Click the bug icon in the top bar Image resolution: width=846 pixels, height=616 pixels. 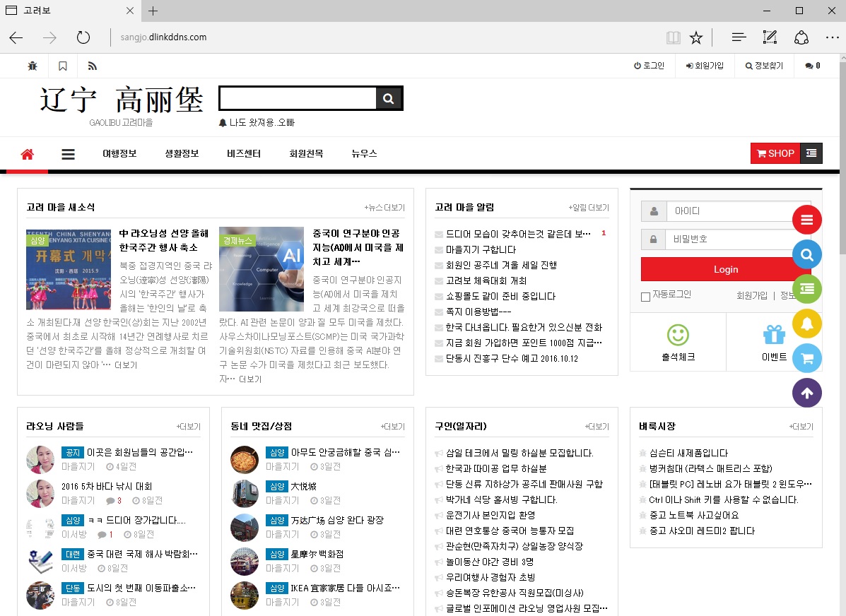[x=33, y=66]
